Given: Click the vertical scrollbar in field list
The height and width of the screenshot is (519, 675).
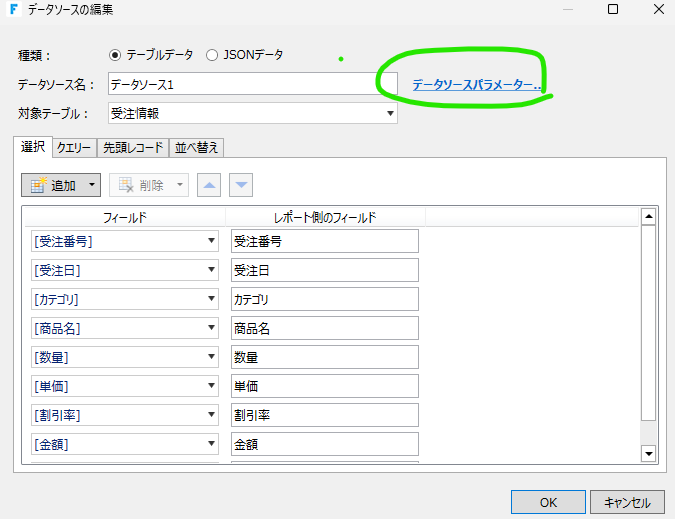Looking at the screenshot, I should click(648, 320).
